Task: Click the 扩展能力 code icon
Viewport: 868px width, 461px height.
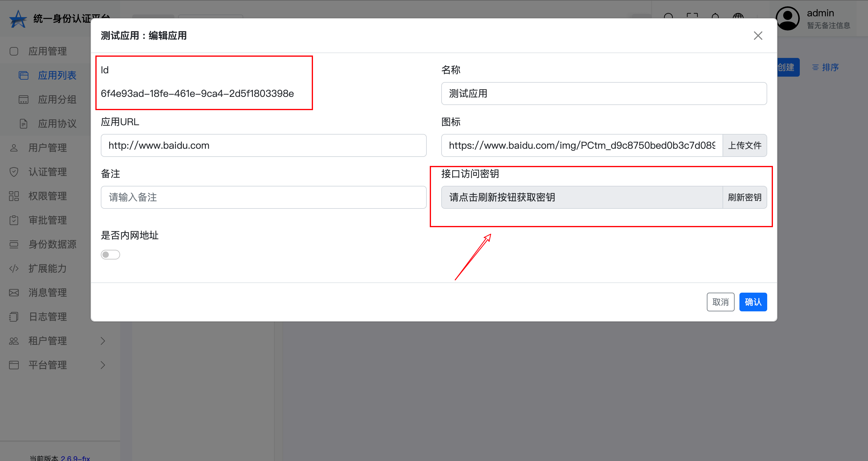Action: point(14,269)
